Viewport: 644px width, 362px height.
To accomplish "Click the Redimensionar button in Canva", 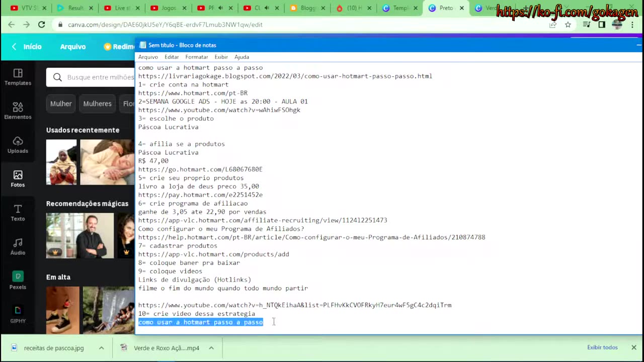I will [x=119, y=46].
